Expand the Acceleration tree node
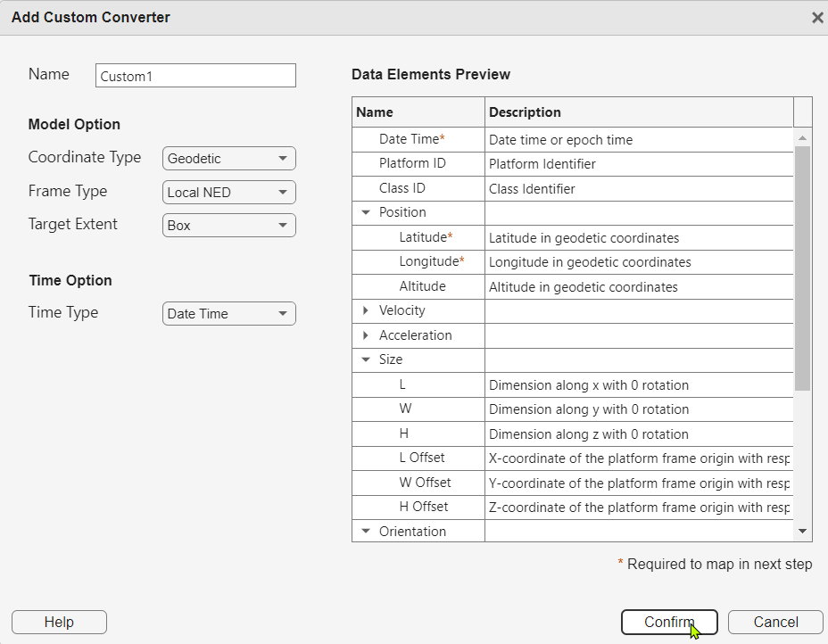Viewport: 828px width, 644px height. point(366,336)
